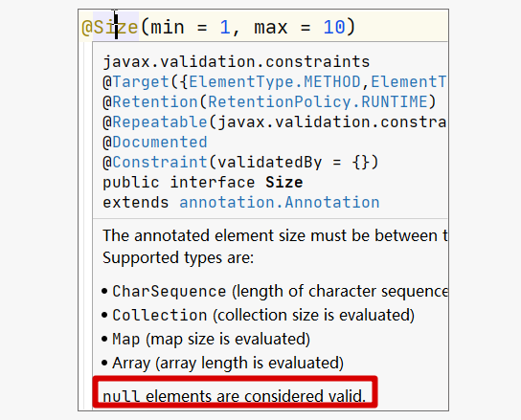Open the Repeatable annotation link
The image size is (521, 420).
coord(160,122)
